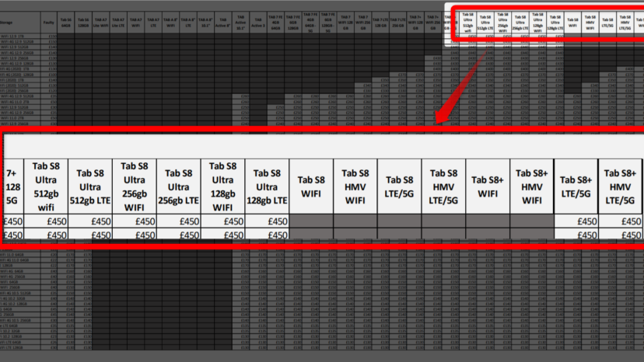This screenshot has height=362, width=644.
Task: Click the enlarged 7+ 128 5G header cell
Action: click(12, 186)
